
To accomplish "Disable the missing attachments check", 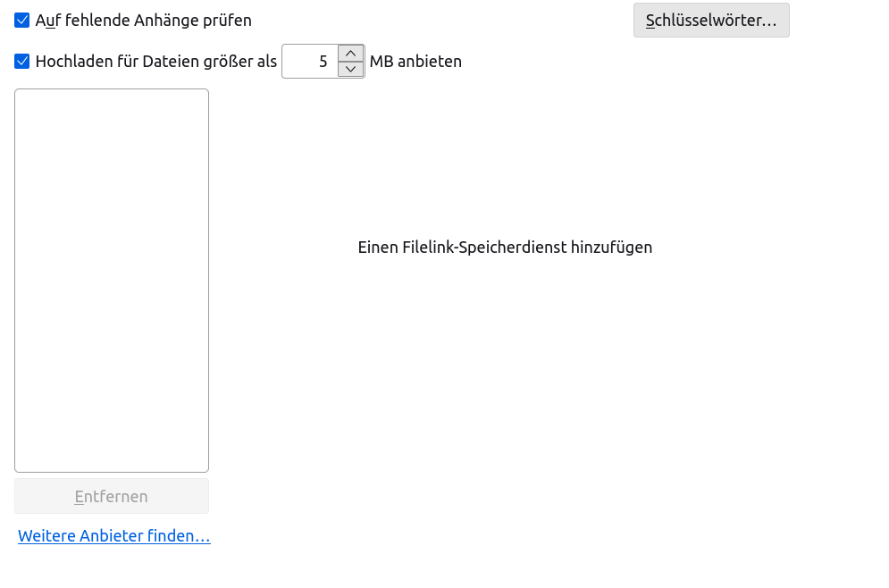I will 22,20.
